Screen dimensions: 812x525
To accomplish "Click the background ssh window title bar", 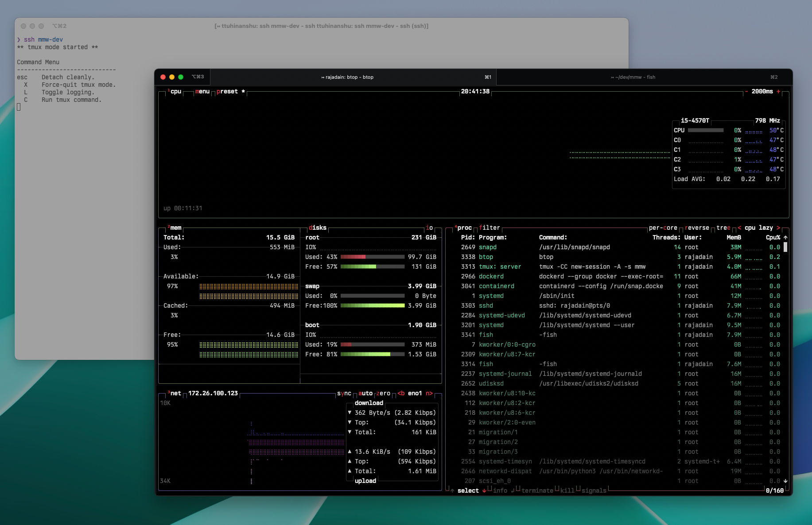I will (x=321, y=26).
